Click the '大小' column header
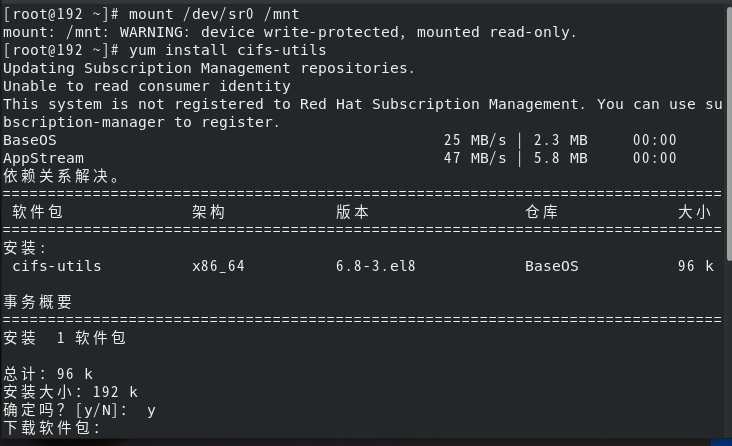The width and height of the screenshot is (732, 446). [x=694, y=212]
